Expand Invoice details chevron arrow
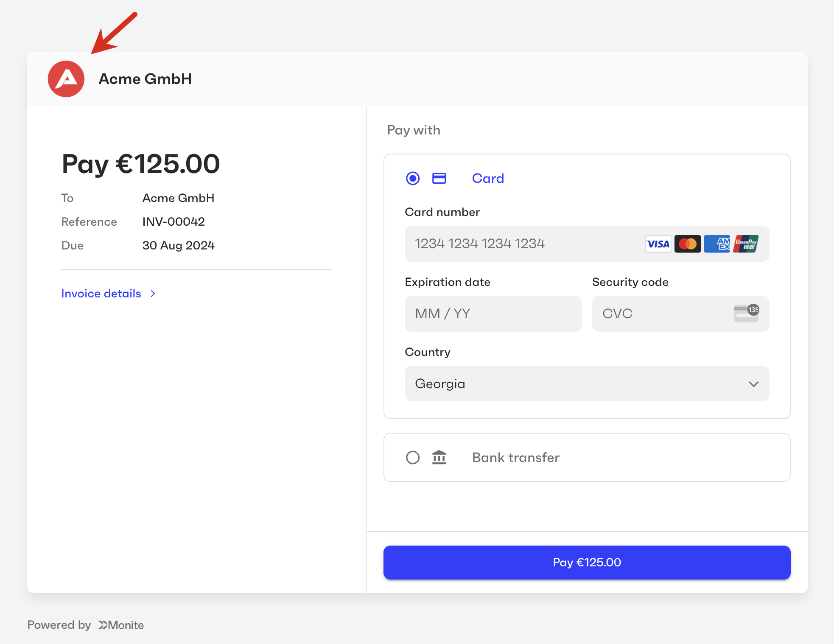 point(153,294)
